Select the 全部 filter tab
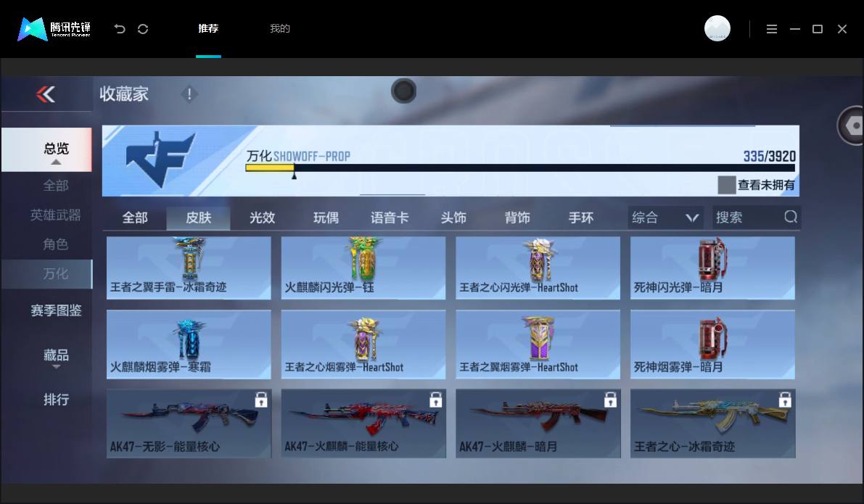Viewport: 864px width, 504px height. pos(134,218)
